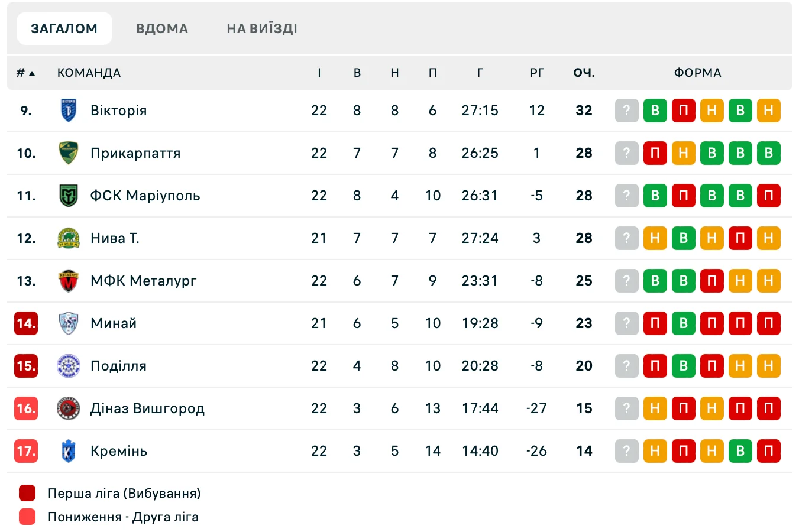
Task: Click the Діназ Вишгород club badge
Action: (x=69, y=408)
